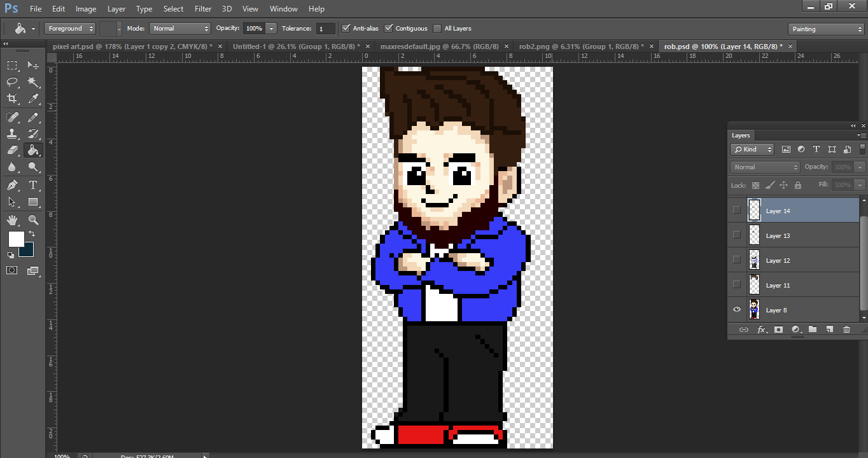Switch to pixel art.psd tab
This screenshot has width=868, height=458.
[134, 46]
